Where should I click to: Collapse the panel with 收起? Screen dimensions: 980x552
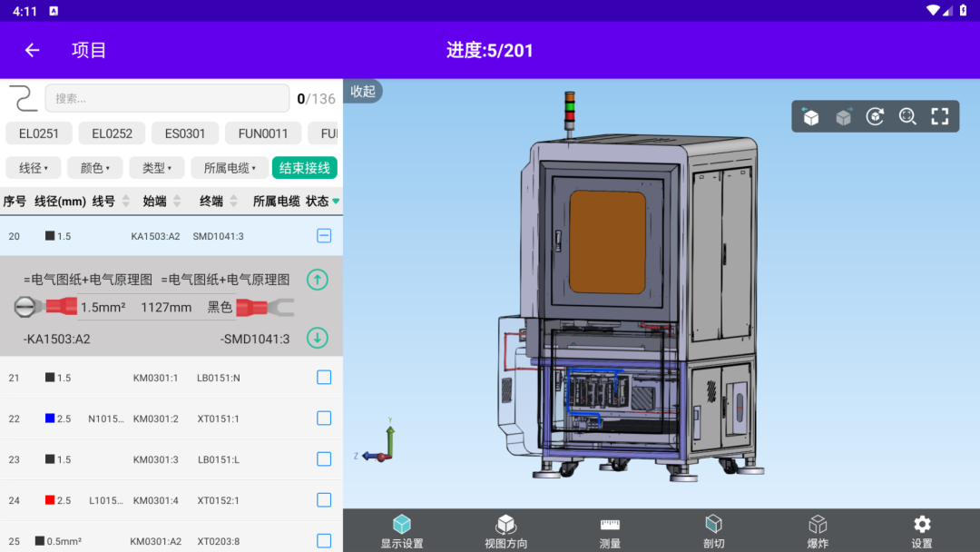362,92
